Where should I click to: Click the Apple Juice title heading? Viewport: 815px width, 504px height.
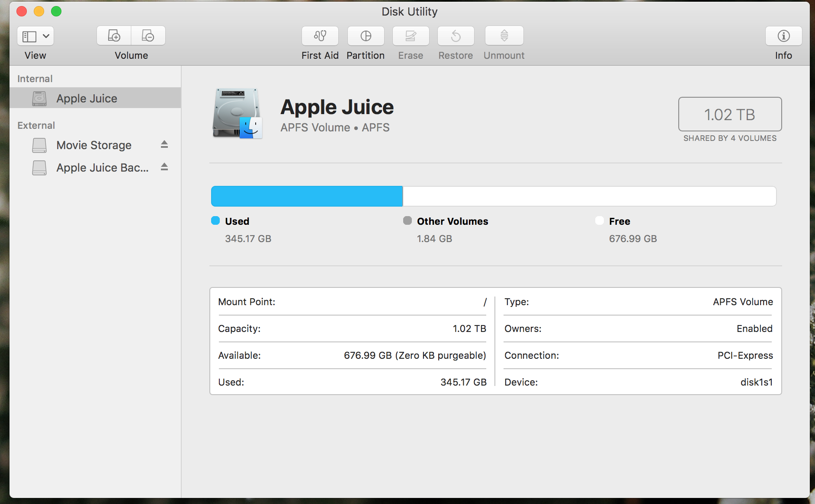tap(337, 107)
